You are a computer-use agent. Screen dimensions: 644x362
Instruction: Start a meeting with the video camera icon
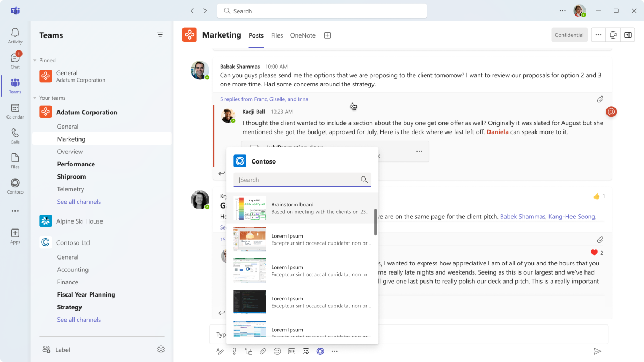click(x=613, y=35)
